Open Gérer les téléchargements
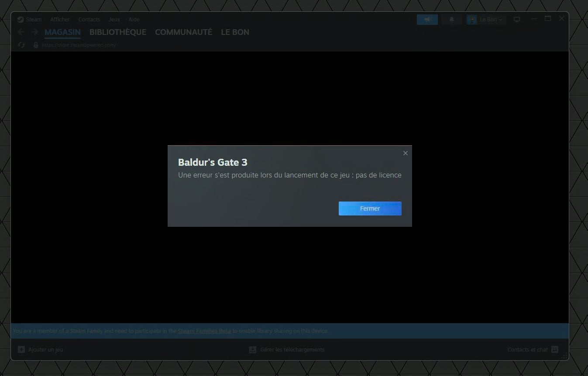 click(288, 350)
